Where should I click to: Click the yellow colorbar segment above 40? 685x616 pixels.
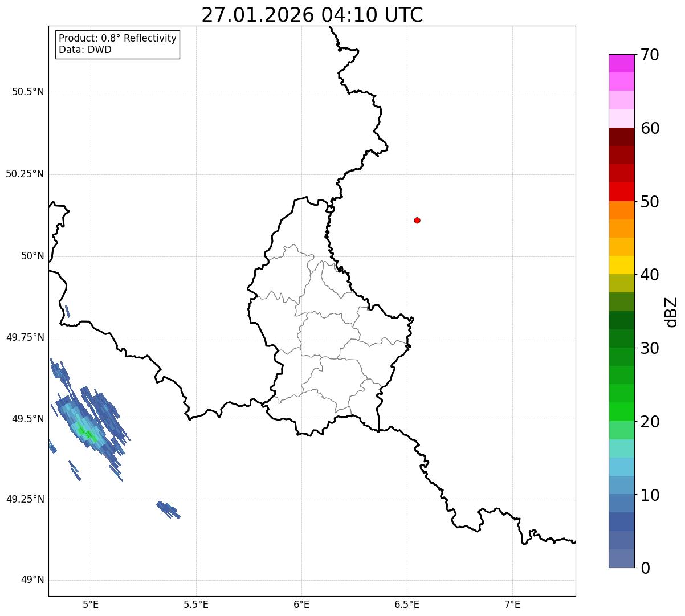click(621, 265)
